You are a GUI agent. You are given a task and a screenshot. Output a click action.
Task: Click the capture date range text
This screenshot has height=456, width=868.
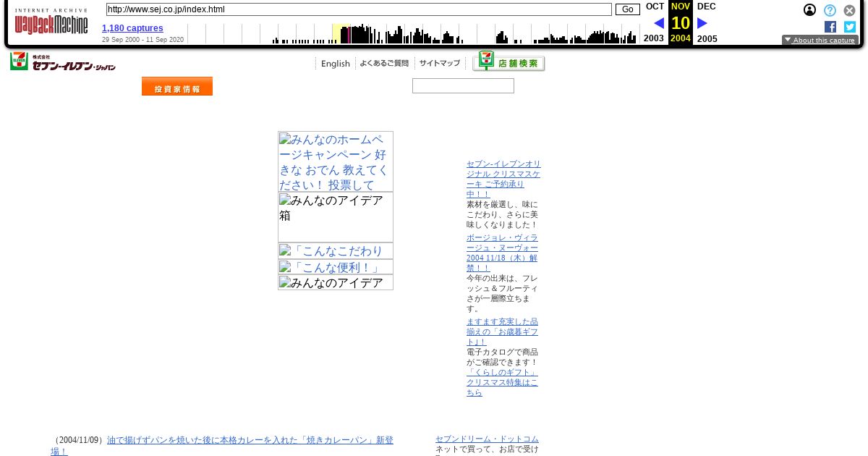pos(142,40)
